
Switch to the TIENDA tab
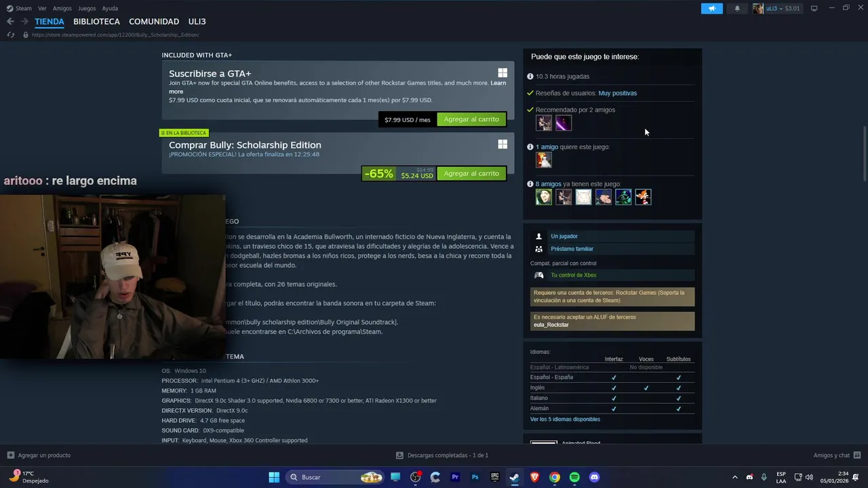click(50, 22)
